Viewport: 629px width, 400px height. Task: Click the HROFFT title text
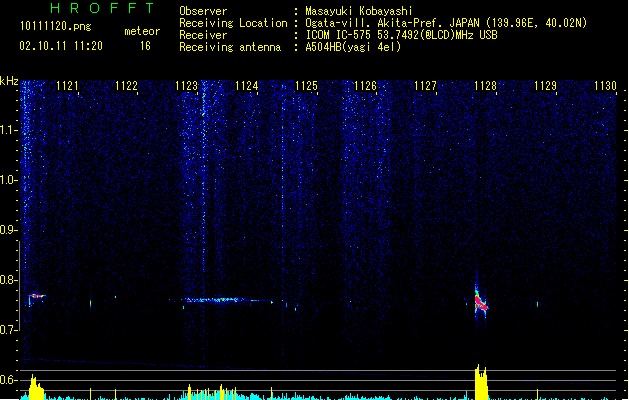[102, 8]
